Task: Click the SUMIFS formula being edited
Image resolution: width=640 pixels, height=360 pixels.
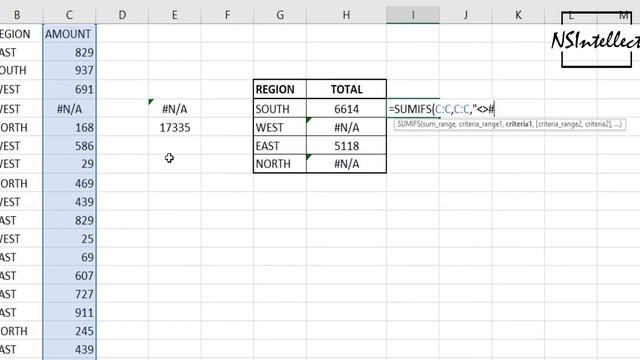Action: pyautogui.click(x=441, y=109)
